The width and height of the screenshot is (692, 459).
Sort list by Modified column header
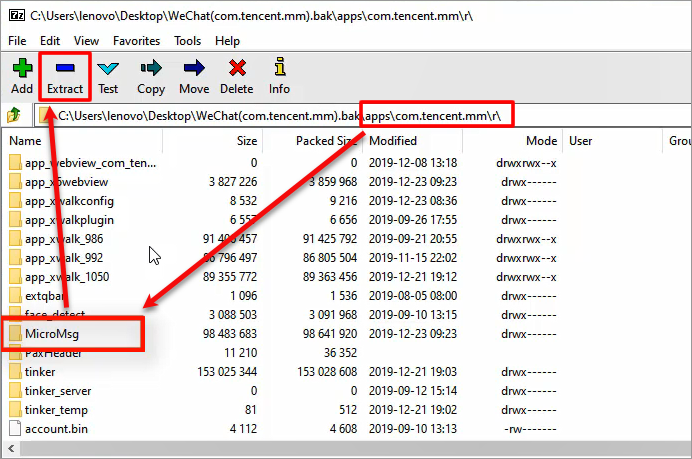point(392,141)
